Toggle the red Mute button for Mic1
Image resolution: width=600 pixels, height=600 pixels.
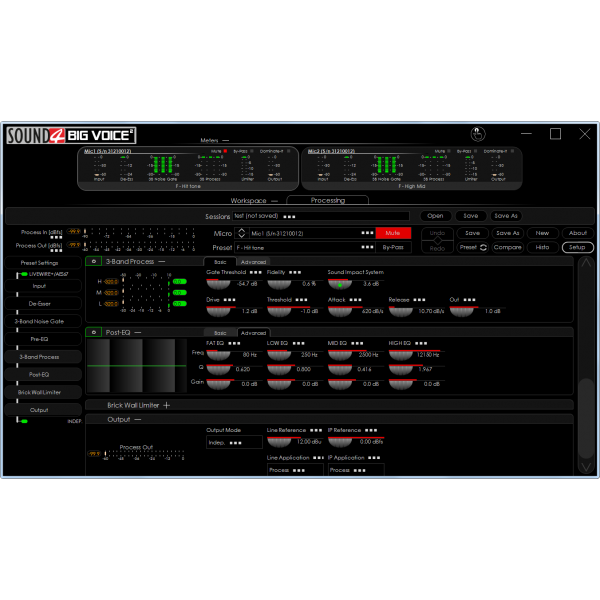[393, 233]
